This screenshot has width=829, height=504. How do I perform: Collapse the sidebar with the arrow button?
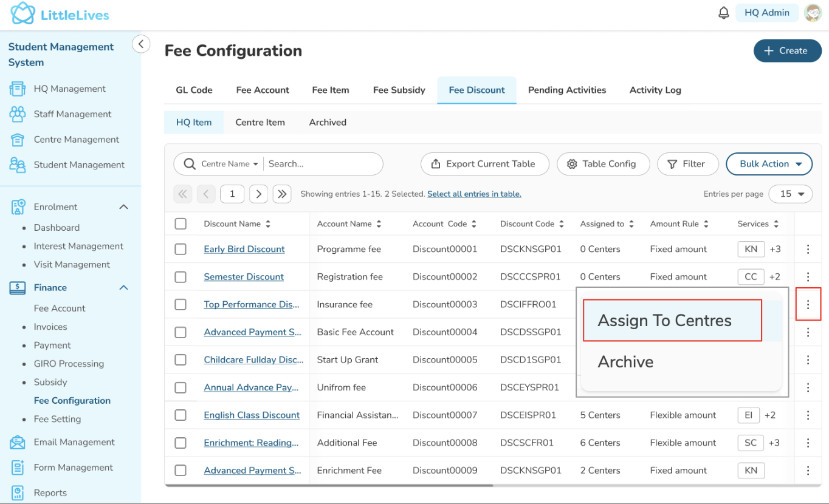tap(141, 44)
